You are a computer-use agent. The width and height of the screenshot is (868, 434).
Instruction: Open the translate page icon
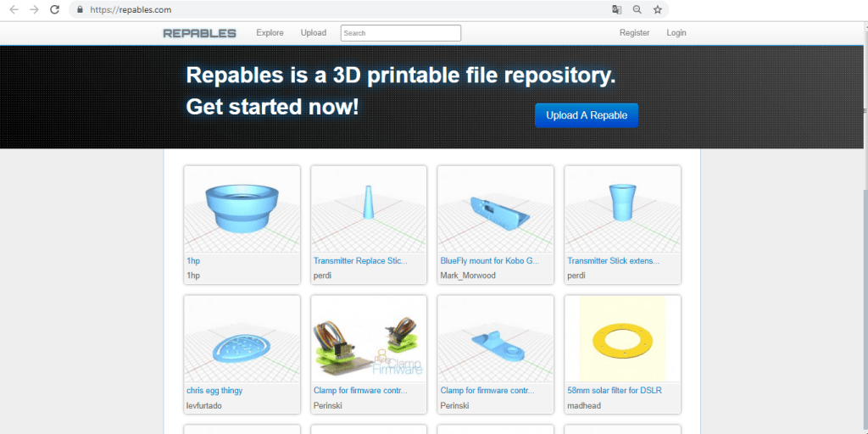[x=616, y=9]
